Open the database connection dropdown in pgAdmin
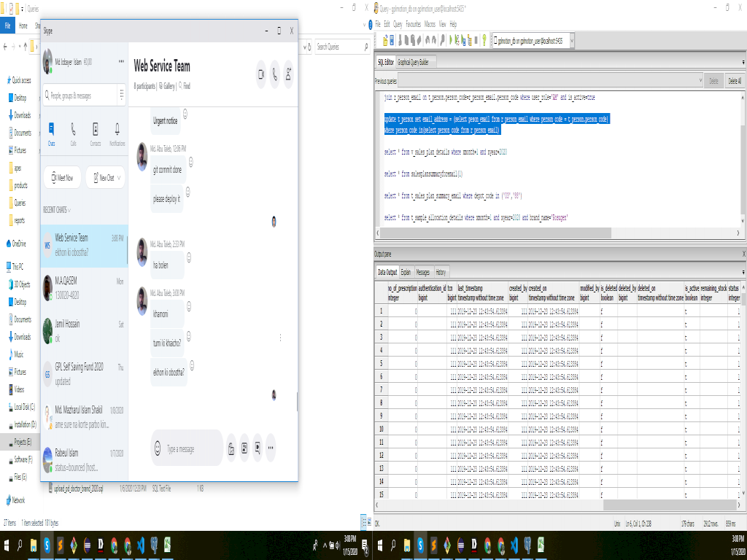747x560 pixels. tap(572, 41)
